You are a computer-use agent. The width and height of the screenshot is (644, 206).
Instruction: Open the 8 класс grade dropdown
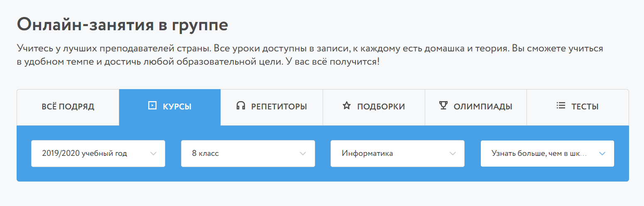248,154
